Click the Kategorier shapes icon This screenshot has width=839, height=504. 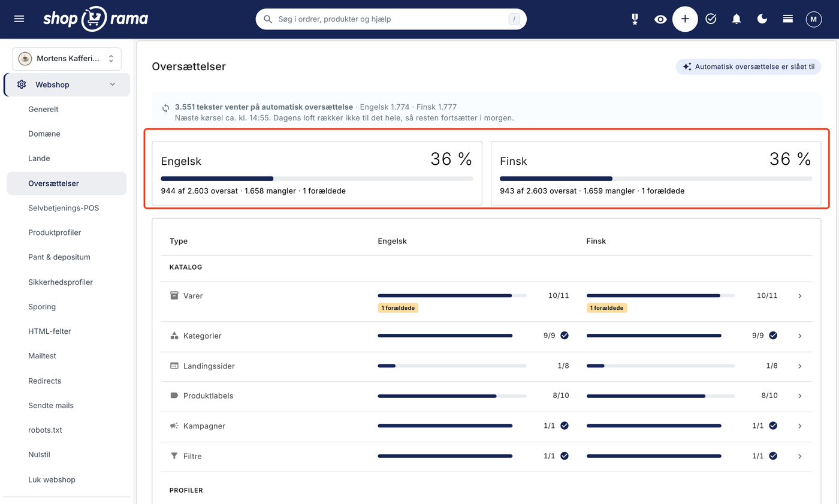coord(174,336)
